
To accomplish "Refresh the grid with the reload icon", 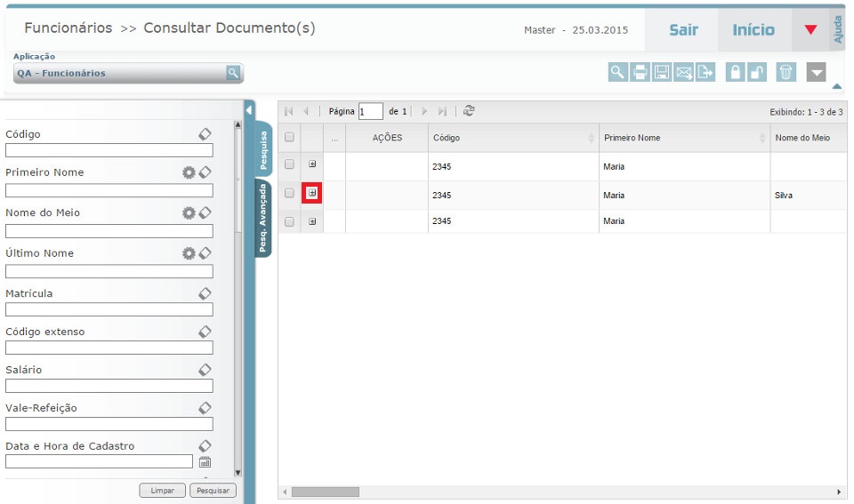I will [x=469, y=111].
